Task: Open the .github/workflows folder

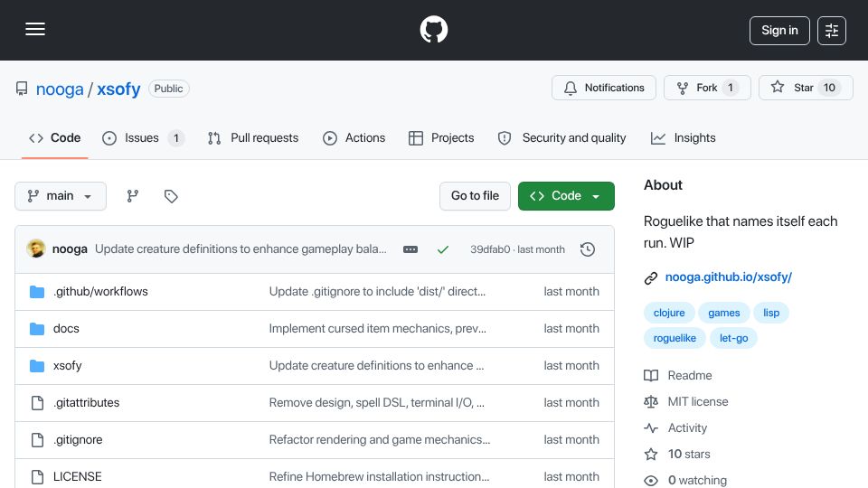Action: pyautogui.click(x=100, y=292)
